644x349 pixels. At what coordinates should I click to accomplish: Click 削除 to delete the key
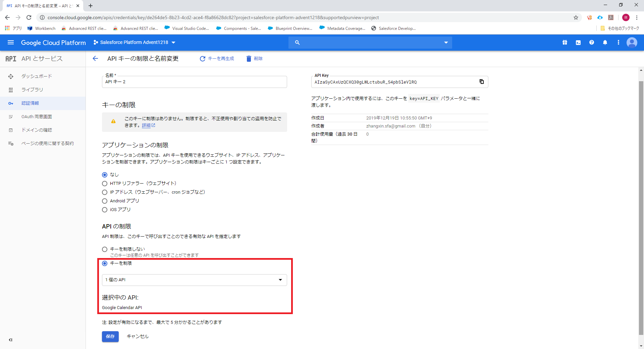255,58
